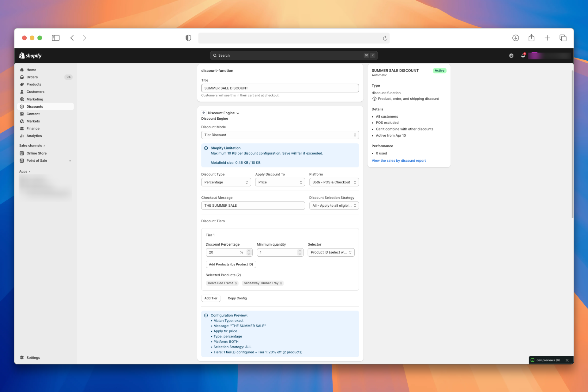Click Add Products (by Product ID)
The image size is (588, 392).
coord(231,264)
